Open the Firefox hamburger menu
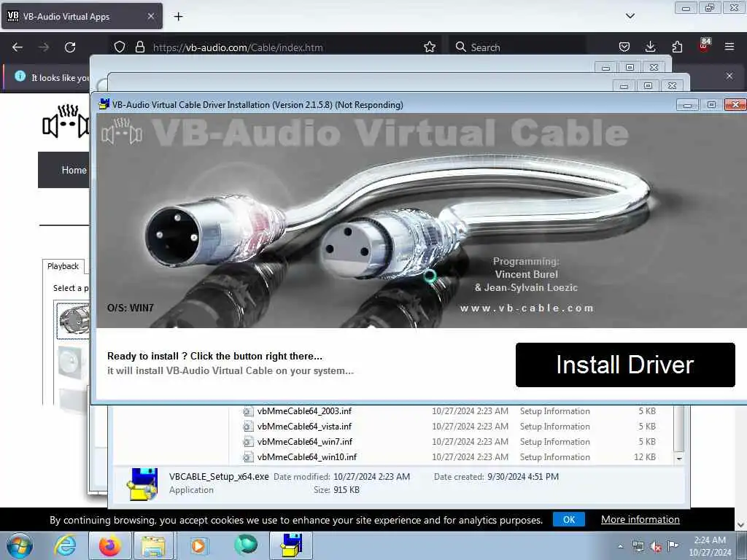This screenshot has width=747, height=560. click(729, 47)
